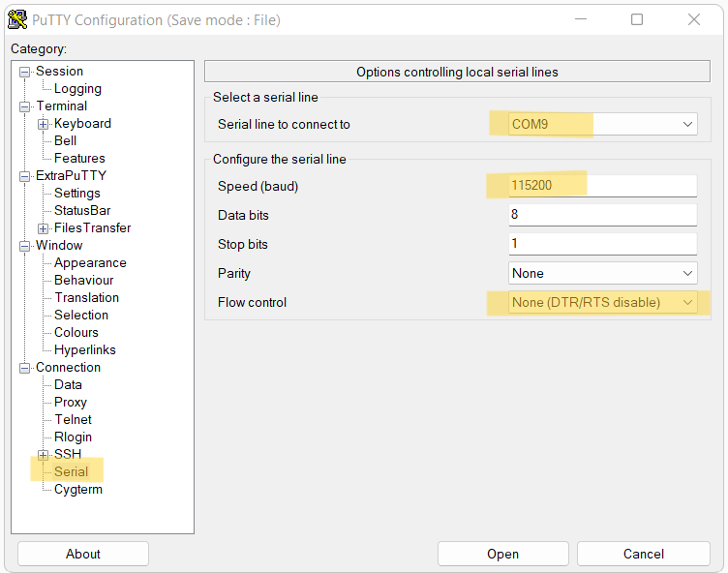The height and width of the screenshot is (573, 728).
Task: Select the Bell category
Action: 66,140
